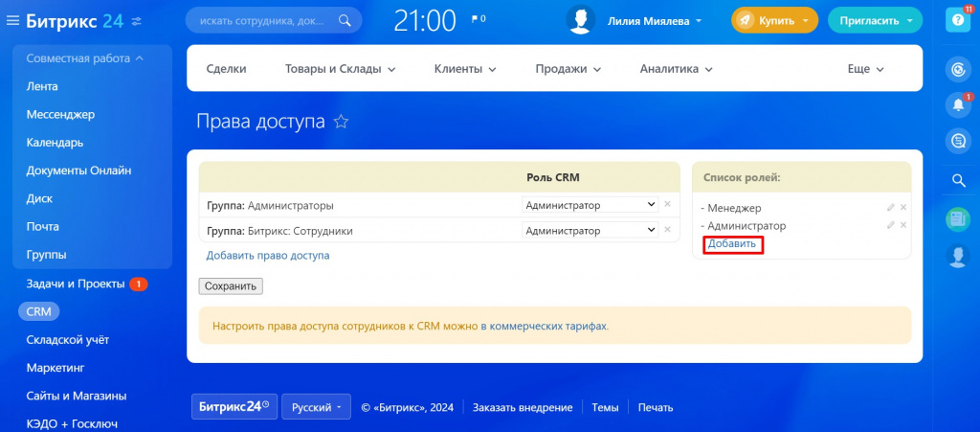Open role dropdown for Группа: Администраторы
The height and width of the screenshot is (432, 980).
pos(590,205)
